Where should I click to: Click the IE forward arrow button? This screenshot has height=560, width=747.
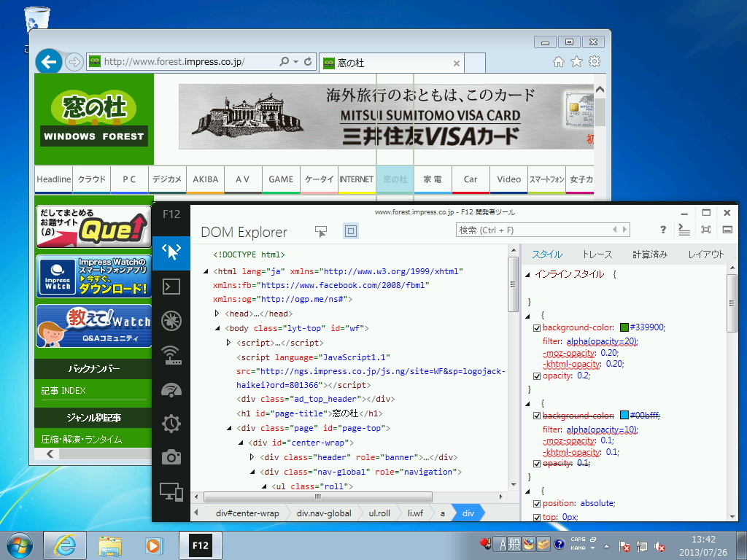(x=74, y=62)
